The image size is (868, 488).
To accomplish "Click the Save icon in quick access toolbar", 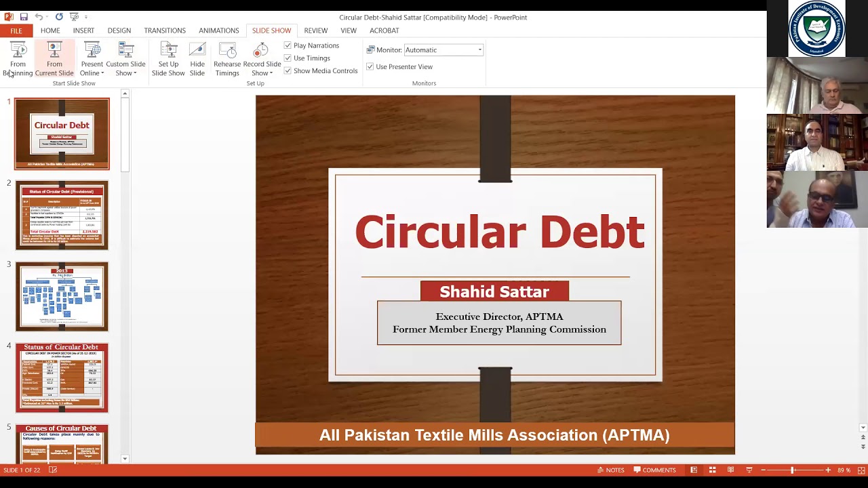I will [24, 17].
